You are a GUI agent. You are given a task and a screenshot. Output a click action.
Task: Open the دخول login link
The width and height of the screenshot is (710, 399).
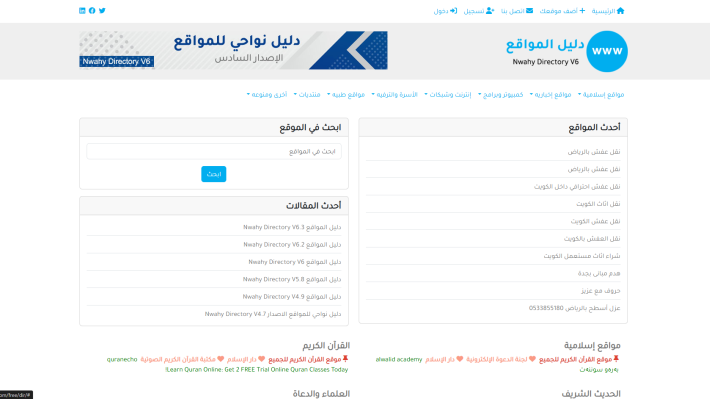(445, 11)
